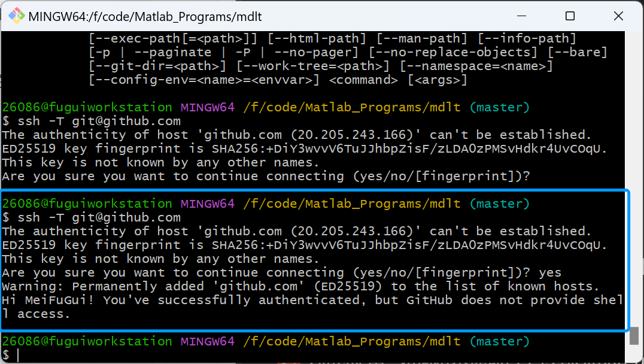Click the window title MINGW64:/f/code/Matlab_Programs/mdlt
Image resolution: width=644 pixels, height=364 pixels.
145,17
